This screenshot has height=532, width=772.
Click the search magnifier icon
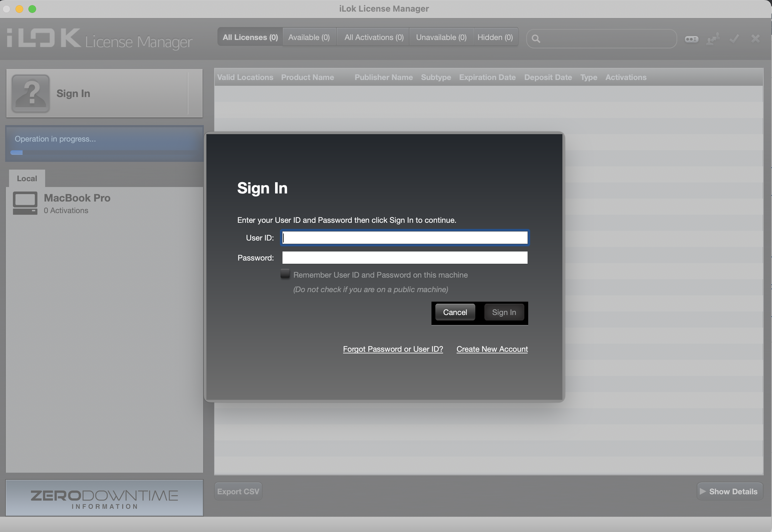click(x=536, y=39)
